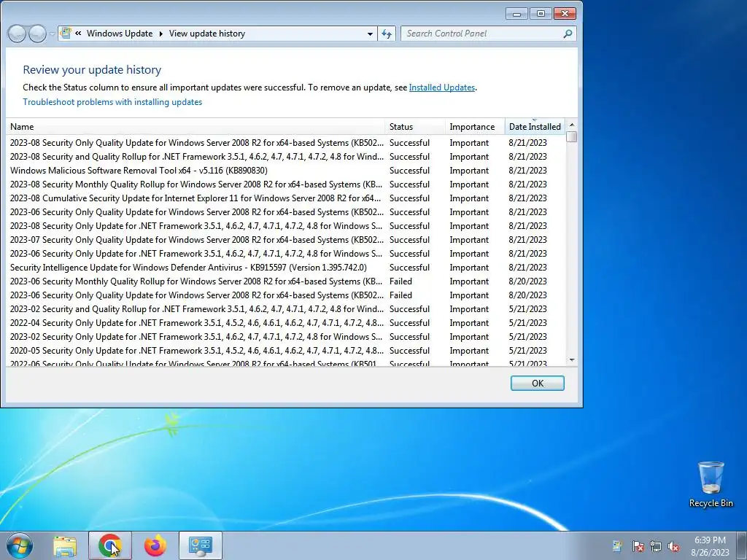
Task: Open Troubleshoot problems with installing updates link
Action: click(112, 102)
